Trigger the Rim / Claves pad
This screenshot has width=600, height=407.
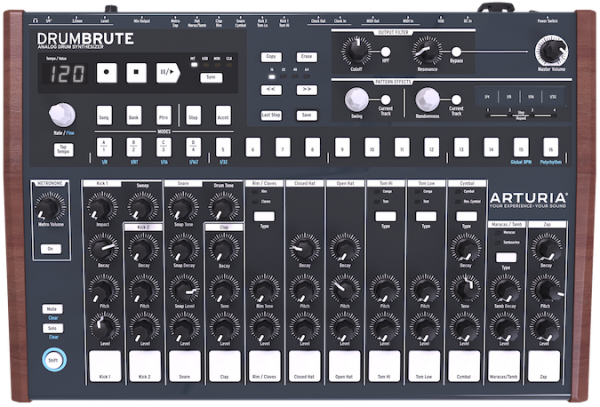(264, 366)
